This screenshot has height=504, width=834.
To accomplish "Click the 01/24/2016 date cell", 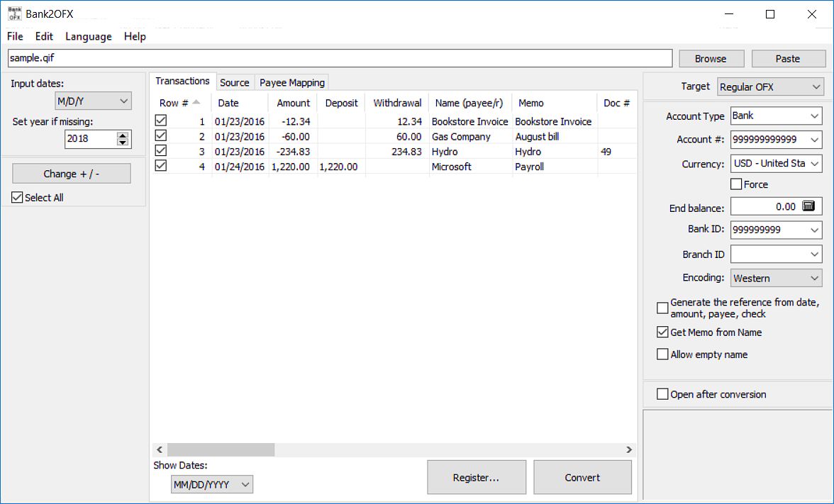I will pyautogui.click(x=240, y=167).
